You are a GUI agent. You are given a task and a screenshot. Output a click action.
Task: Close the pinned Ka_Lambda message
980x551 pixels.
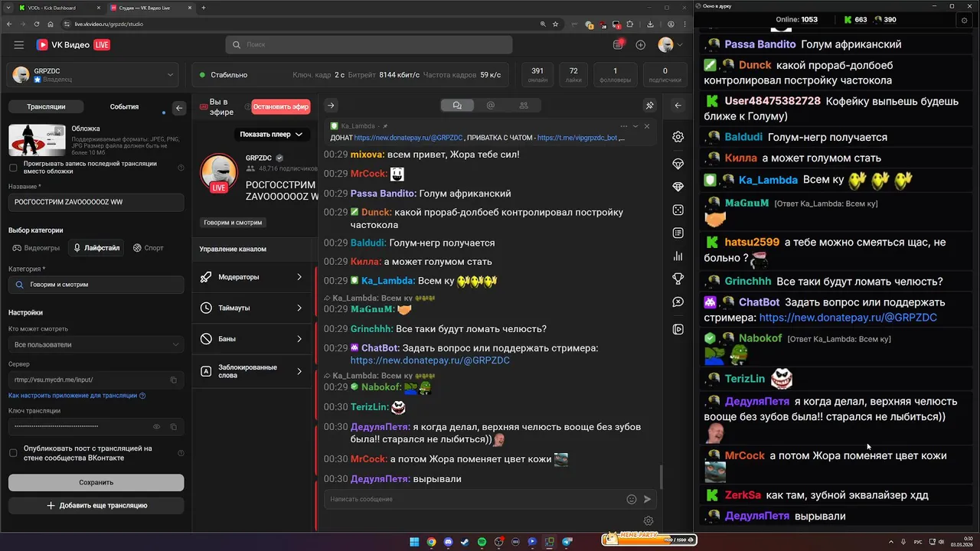[647, 126]
